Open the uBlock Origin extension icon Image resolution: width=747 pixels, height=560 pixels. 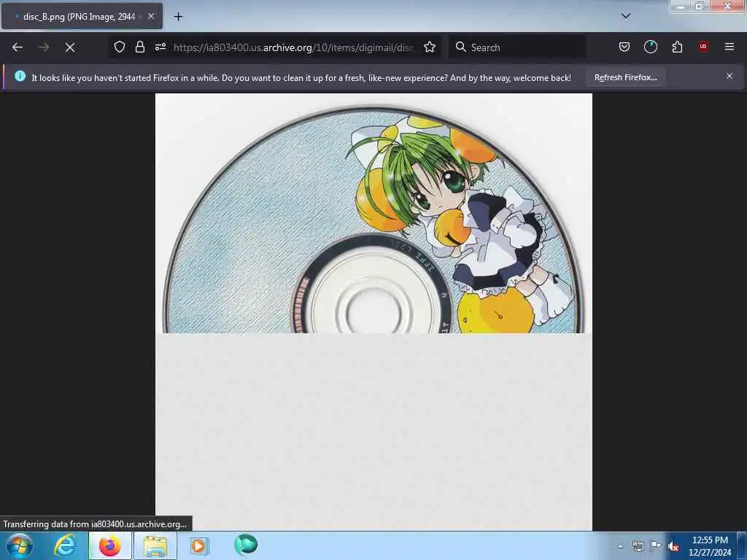(703, 47)
